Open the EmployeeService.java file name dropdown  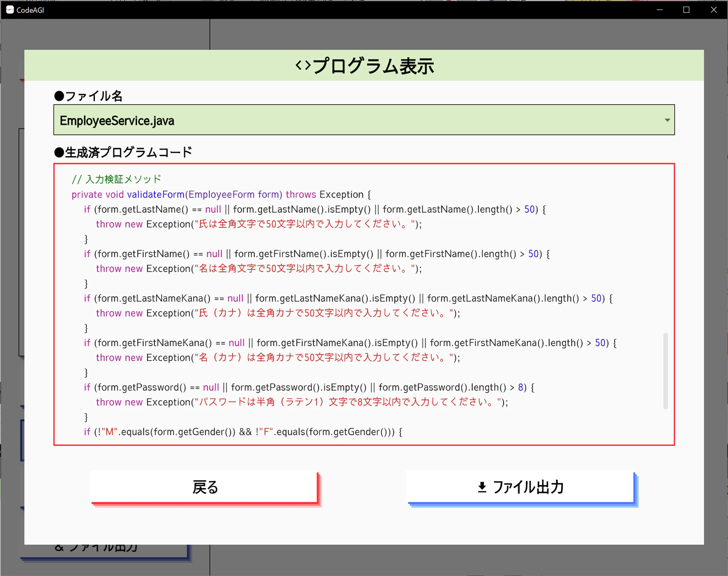tap(364, 120)
